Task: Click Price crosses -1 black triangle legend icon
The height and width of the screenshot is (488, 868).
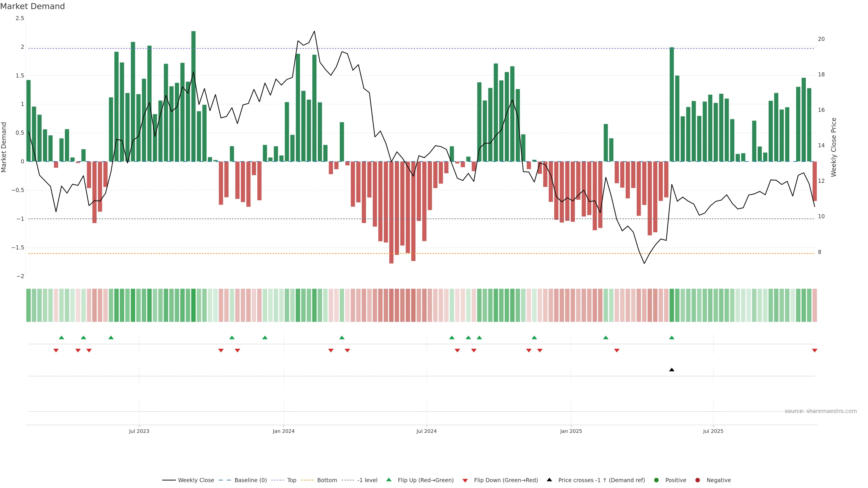Action: (x=549, y=480)
